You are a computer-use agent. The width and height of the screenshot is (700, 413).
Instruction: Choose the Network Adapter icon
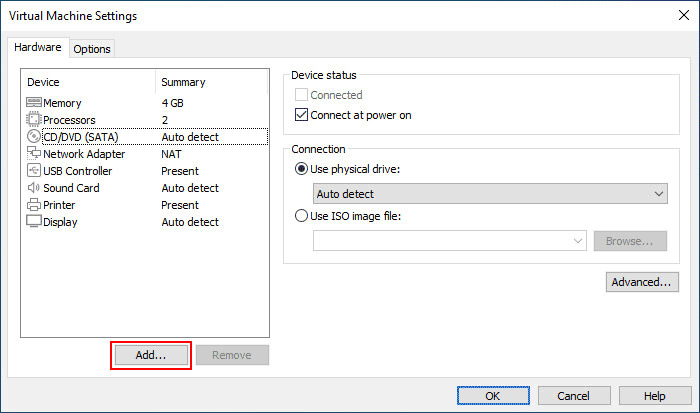pyautogui.click(x=34, y=153)
